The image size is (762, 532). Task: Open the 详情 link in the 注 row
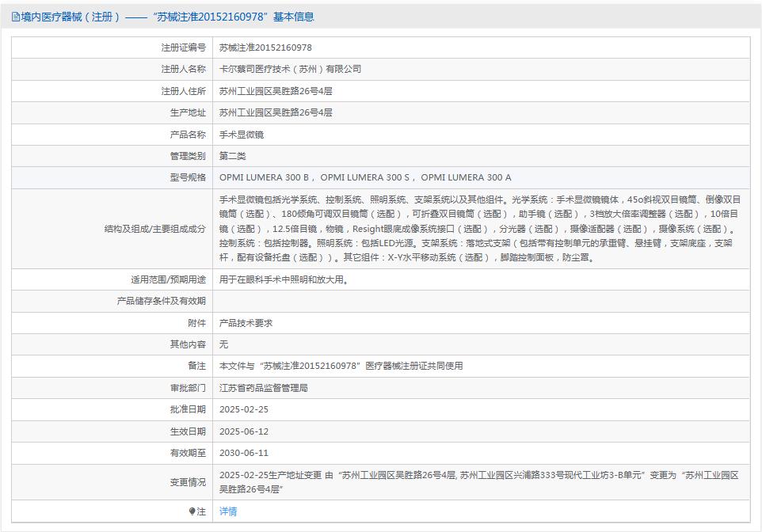tap(228, 511)
